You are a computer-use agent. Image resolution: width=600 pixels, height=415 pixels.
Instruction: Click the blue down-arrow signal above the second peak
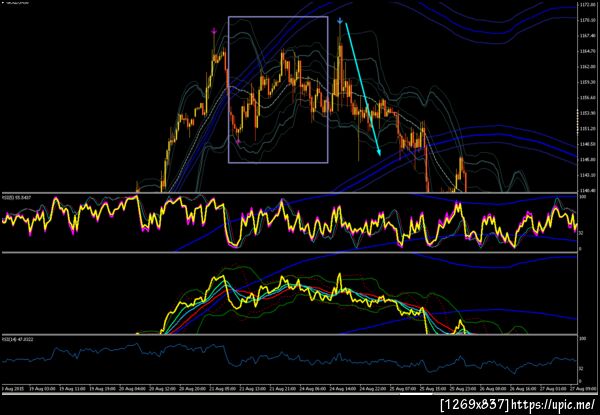pyautogui.click(x=340, y=21)
